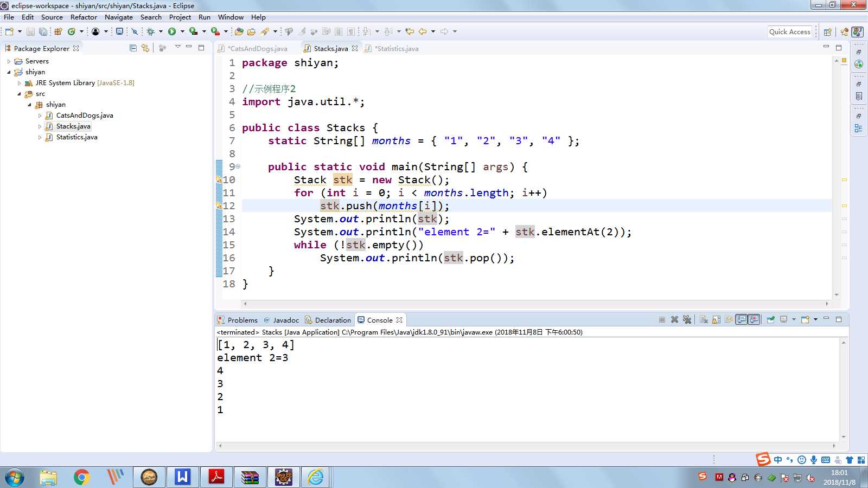Click the Quick Access field
This screenshot has height=488, width=868.
coord(790,31)
